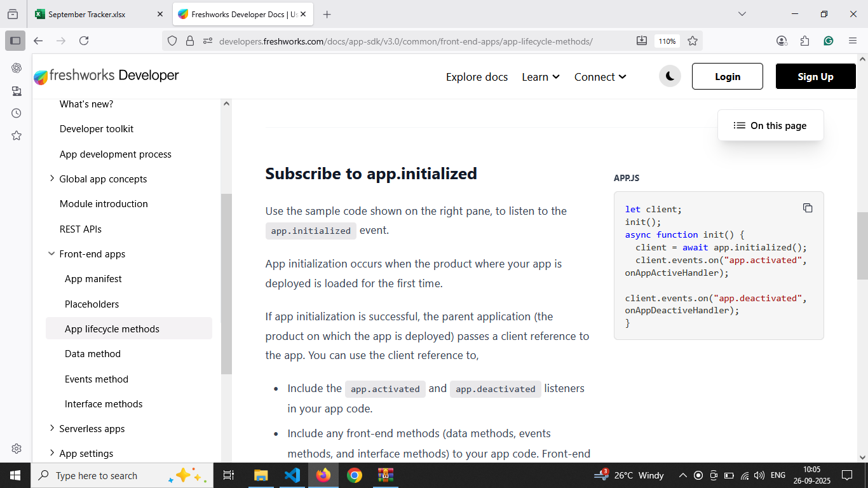Switch to September Tracker.xlsx tab
This screenshot has width=868, height=488.
(86, 14)
